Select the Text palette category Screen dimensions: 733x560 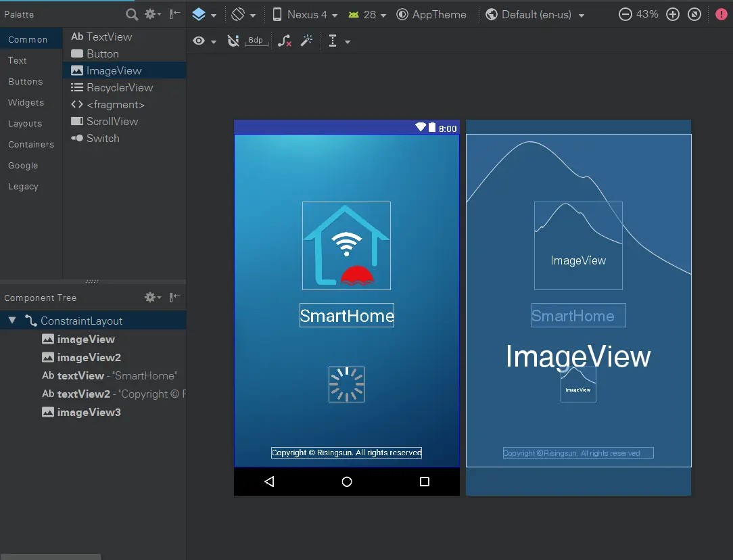(x=31, y=60)
